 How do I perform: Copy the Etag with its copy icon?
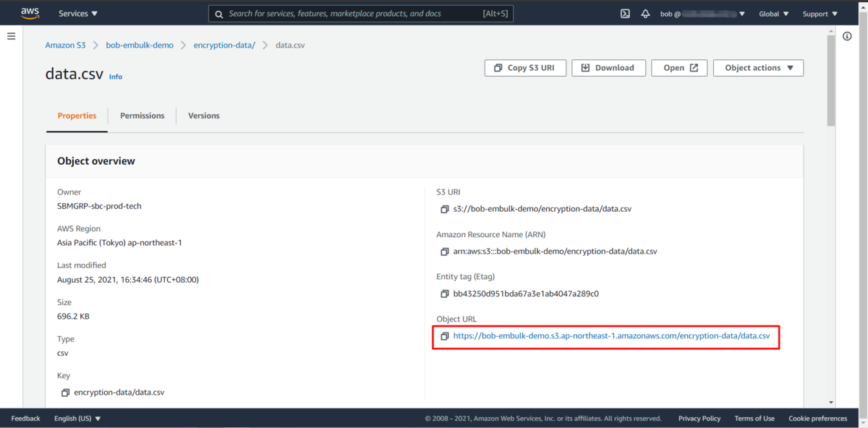(445, 294)
